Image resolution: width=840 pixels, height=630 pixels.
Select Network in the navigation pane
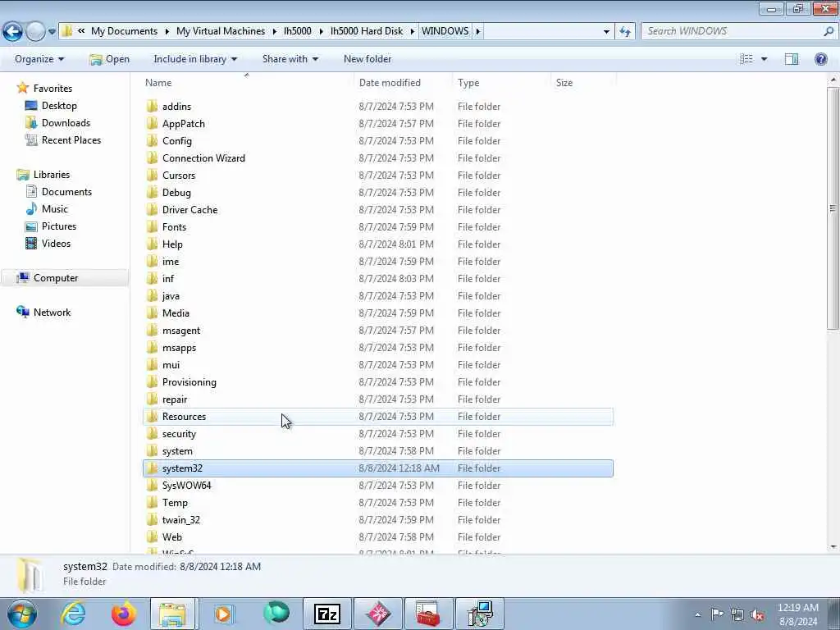pyautogui.click(x=52, y=313)
